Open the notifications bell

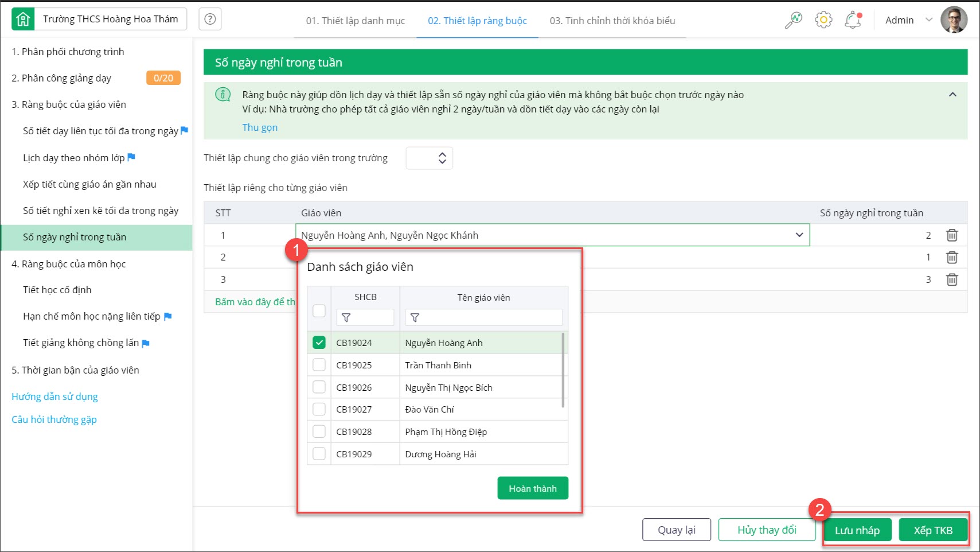tap(853, 20)
